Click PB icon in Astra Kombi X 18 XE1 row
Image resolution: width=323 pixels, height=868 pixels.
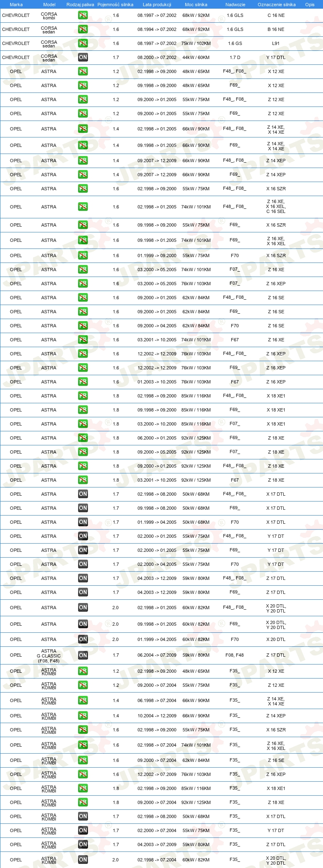pyautogui.click(x=83, y=788)
